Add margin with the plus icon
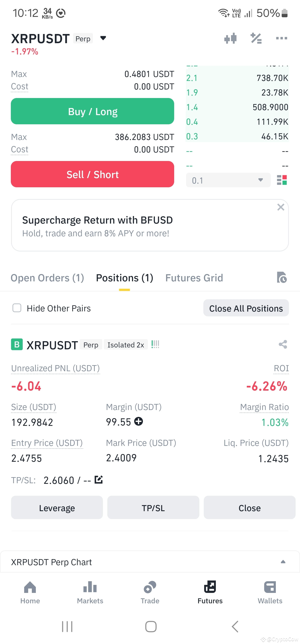 tap(138, 421)
